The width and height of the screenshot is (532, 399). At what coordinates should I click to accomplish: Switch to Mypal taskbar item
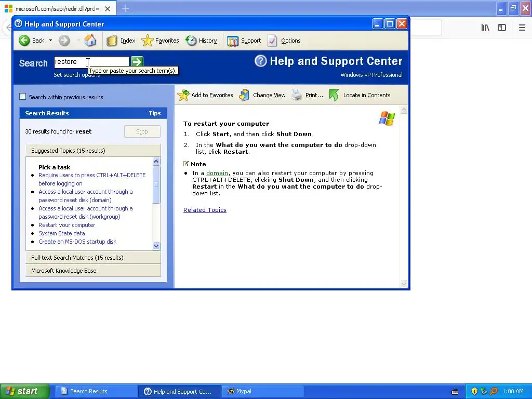263,392
